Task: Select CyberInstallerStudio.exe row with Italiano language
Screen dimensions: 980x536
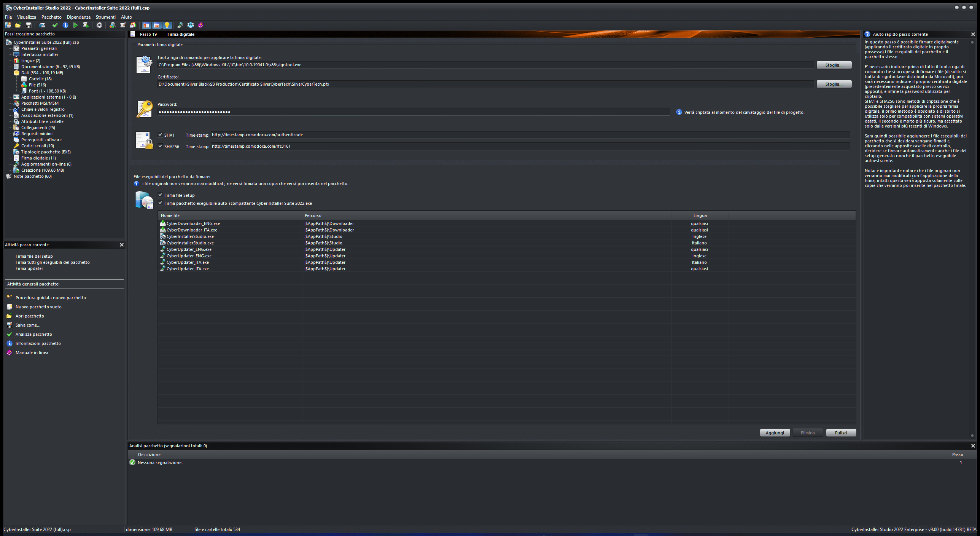Action: (x=507, y=243)
